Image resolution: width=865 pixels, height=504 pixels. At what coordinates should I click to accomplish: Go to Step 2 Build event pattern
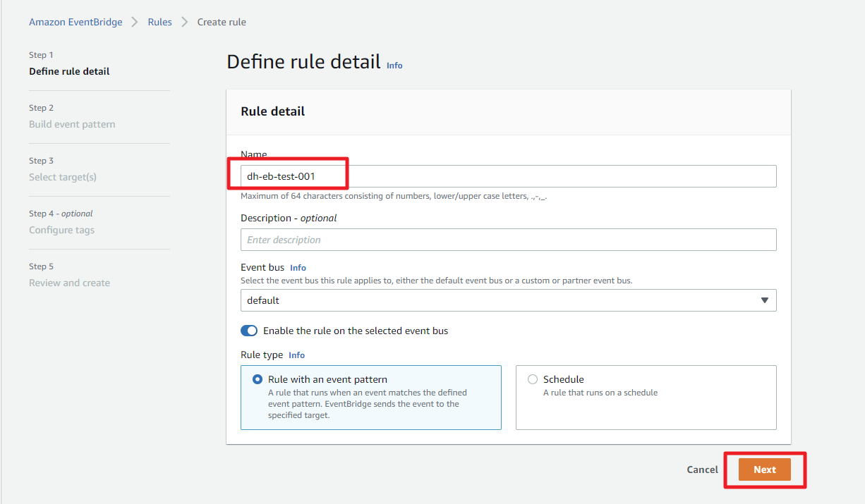72,124
